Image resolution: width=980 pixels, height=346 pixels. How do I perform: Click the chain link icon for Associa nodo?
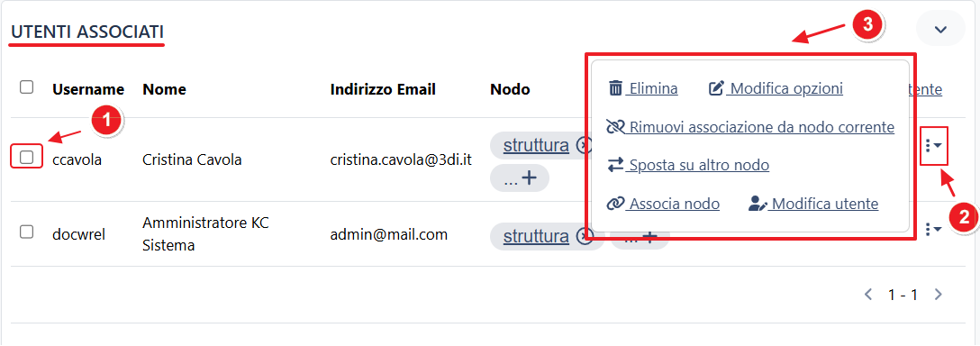(x=615, y=204)
